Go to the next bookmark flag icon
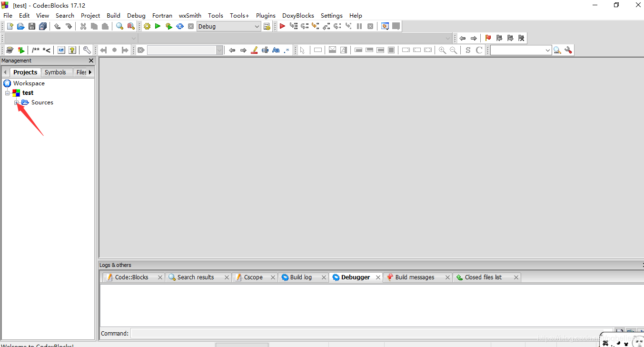 click(510, 38)
